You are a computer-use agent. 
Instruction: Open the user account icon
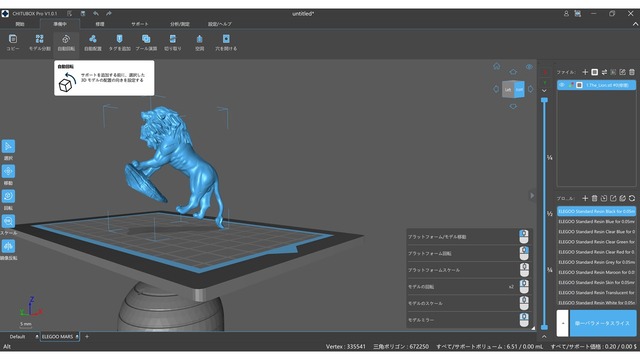[566, 13]
